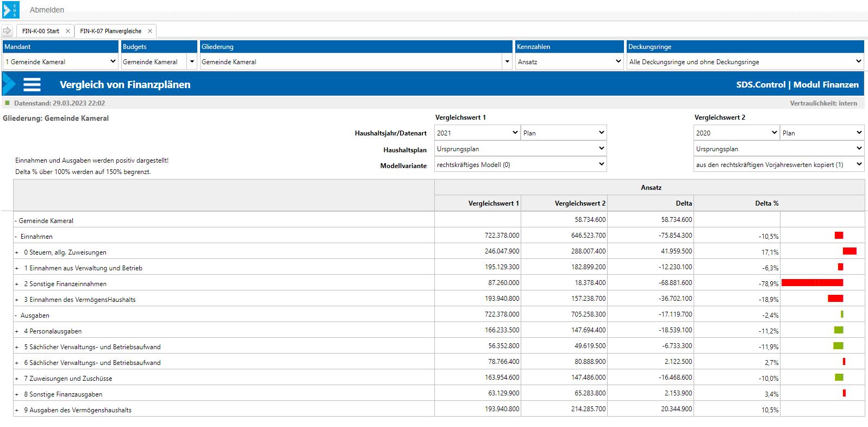Open the hamburger menu icon
868x427 pixels.
32,84
